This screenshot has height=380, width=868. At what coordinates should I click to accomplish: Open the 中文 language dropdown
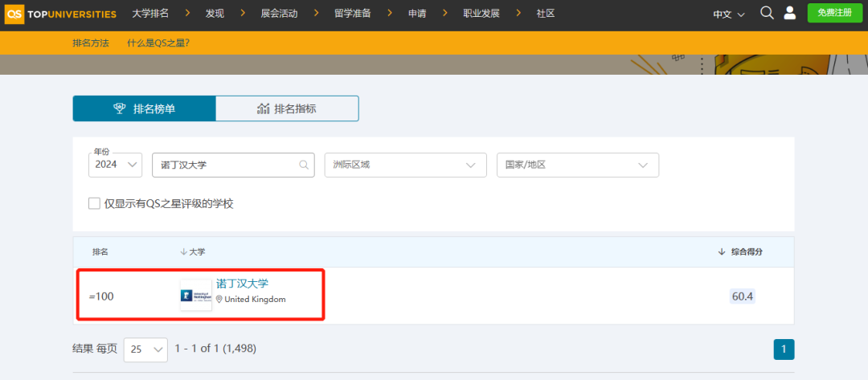[x=729, y=14]
